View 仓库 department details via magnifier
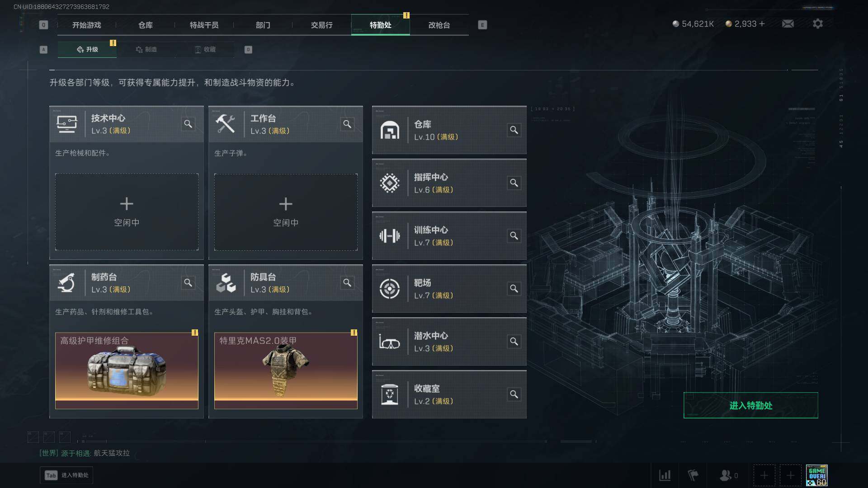This screenshot has height=488, width=868. (x=514, y=130)
